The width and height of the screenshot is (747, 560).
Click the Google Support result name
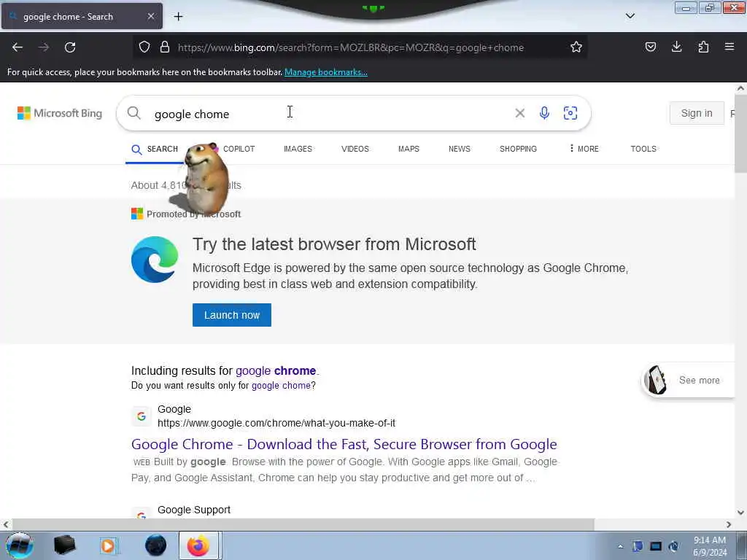click(x=194, y=510)
